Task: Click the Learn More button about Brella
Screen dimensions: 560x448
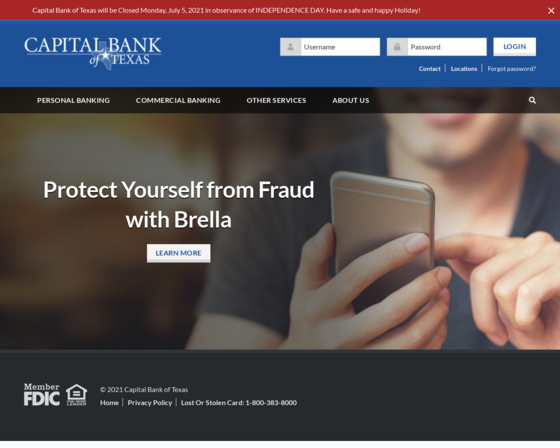Action: click(x=179, y=253)
